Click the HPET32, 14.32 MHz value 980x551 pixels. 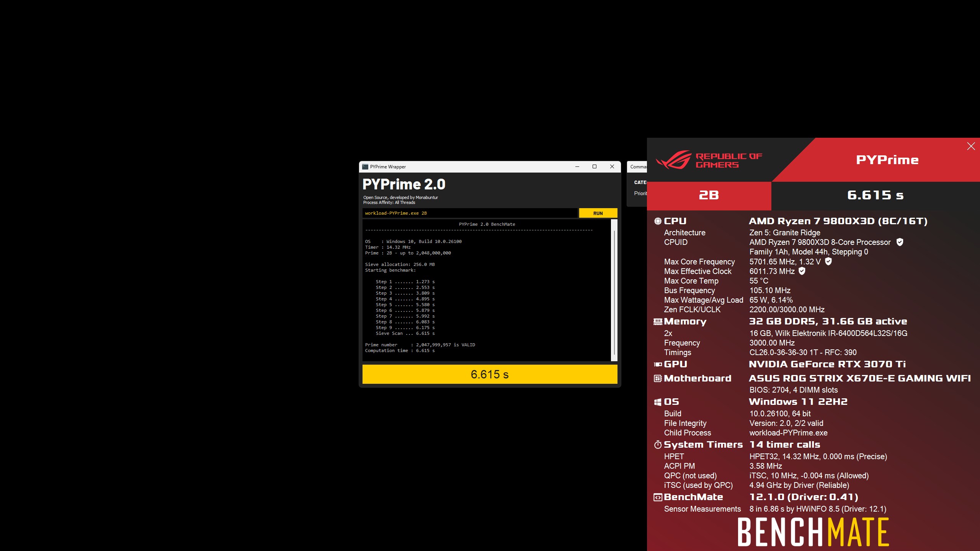coord(818,456)
